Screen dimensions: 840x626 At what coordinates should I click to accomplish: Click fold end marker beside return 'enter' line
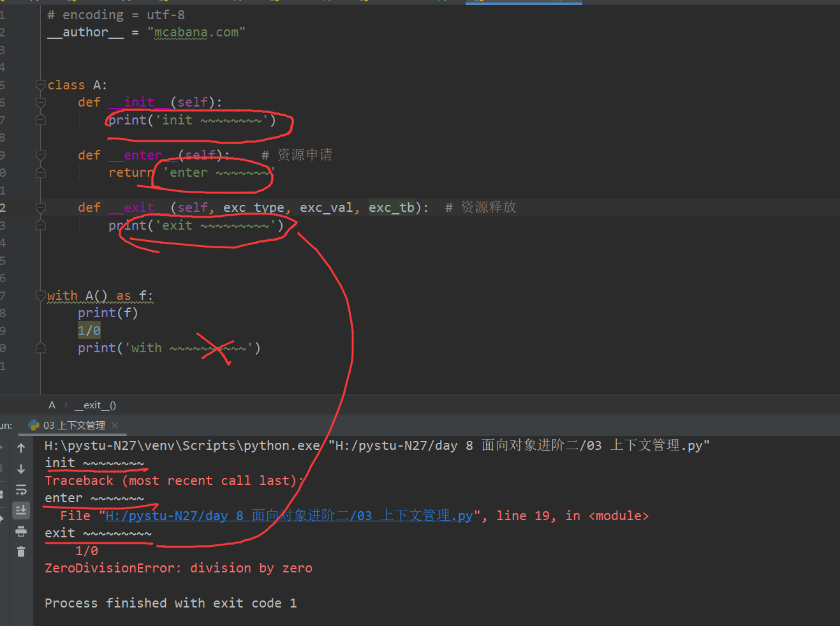(41, 172)
